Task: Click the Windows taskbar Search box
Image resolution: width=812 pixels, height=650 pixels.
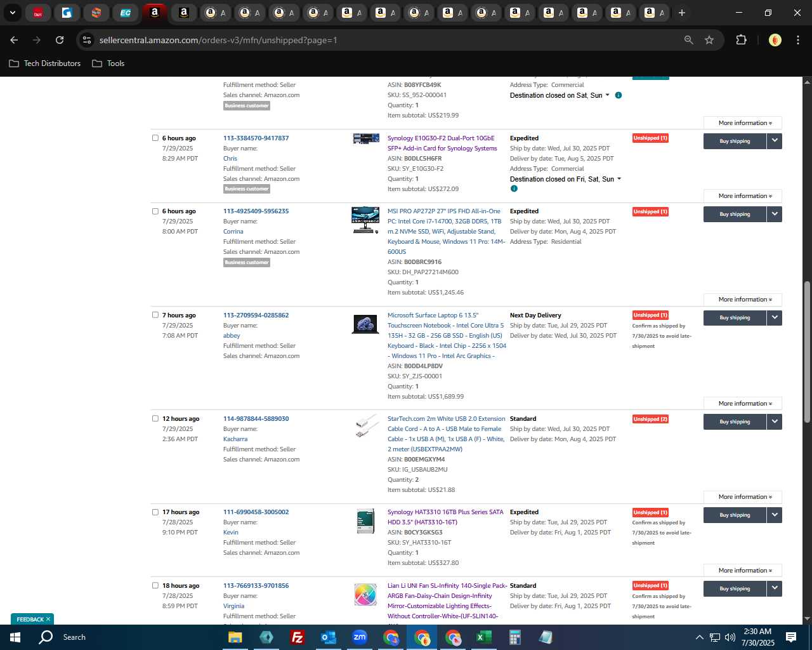Action: point(74,637)
